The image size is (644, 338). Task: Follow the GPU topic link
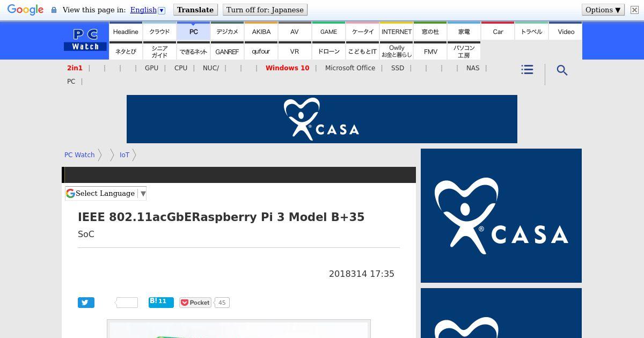point(151,68)
